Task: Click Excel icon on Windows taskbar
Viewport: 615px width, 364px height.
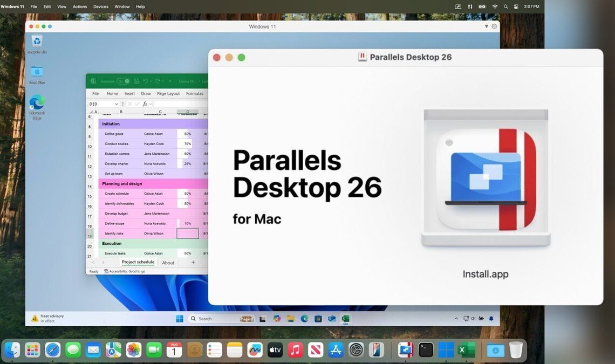Action: click(346, 319)
